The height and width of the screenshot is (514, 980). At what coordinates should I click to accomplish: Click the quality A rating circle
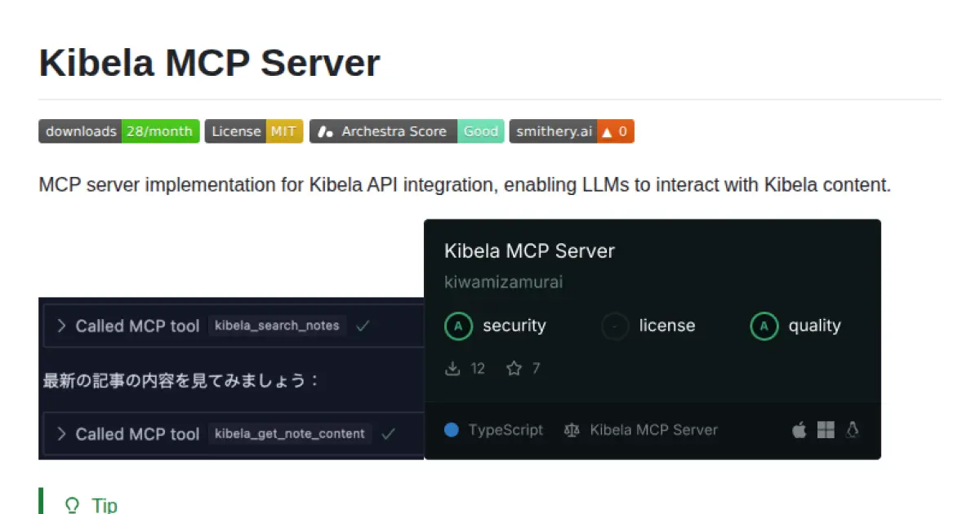pyautogui.click(x=764, y=326)
